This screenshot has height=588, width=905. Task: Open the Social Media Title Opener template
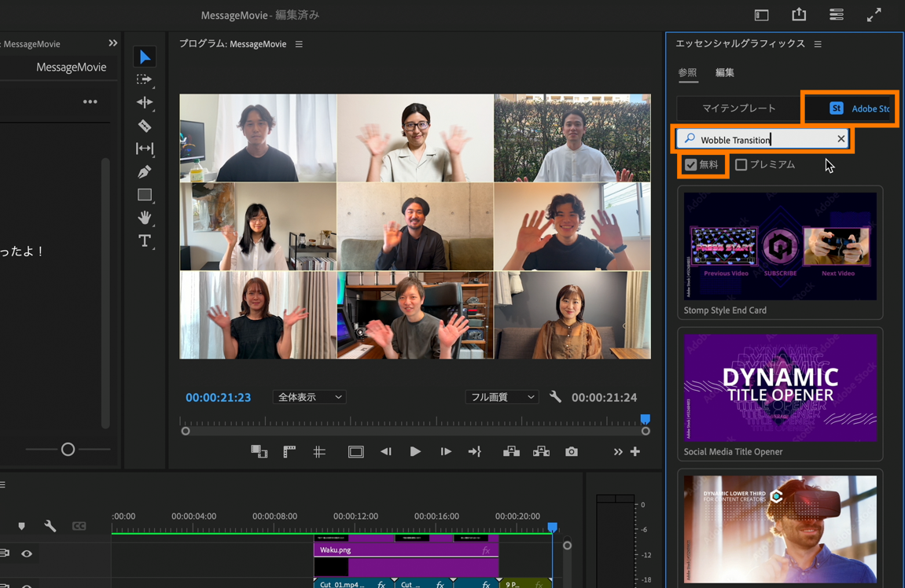[x=780, y=394]
